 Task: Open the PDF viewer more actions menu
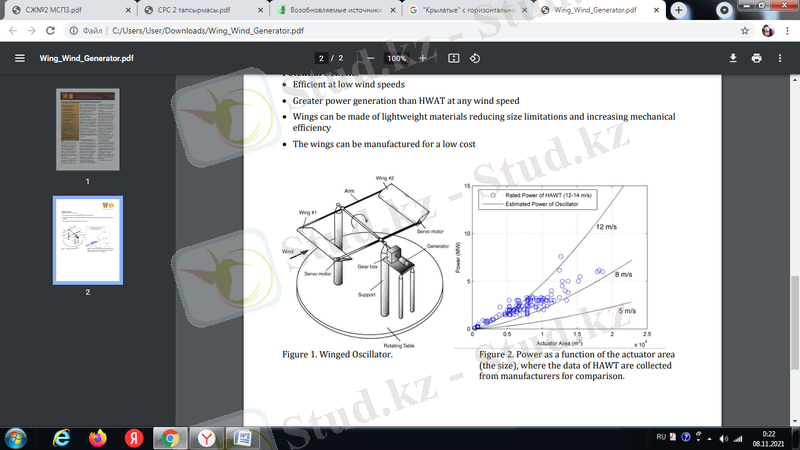[781, 58]
